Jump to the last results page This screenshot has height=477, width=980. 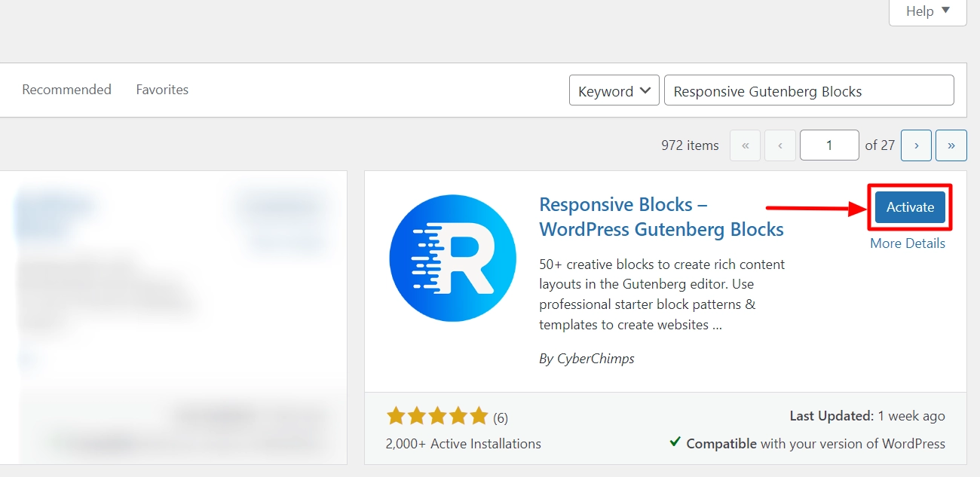coord(951,145)
